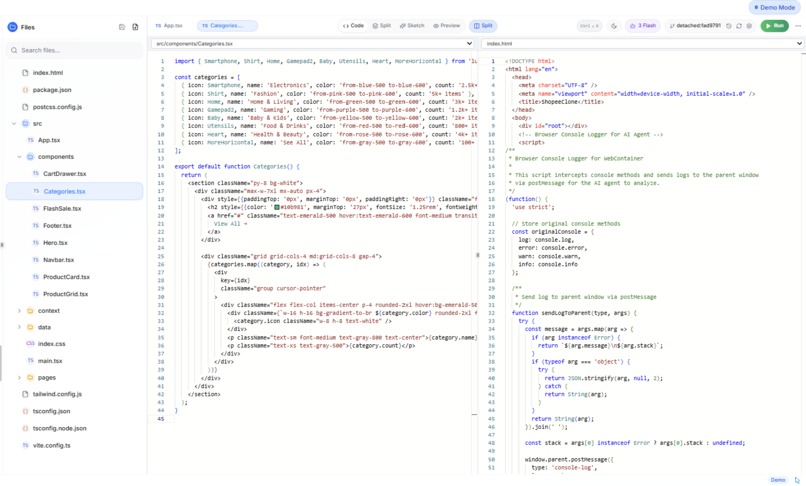The width and height of the screenshot is (806, 486).
Task: Expand the context folder chevron
Action: click(20, 311)
